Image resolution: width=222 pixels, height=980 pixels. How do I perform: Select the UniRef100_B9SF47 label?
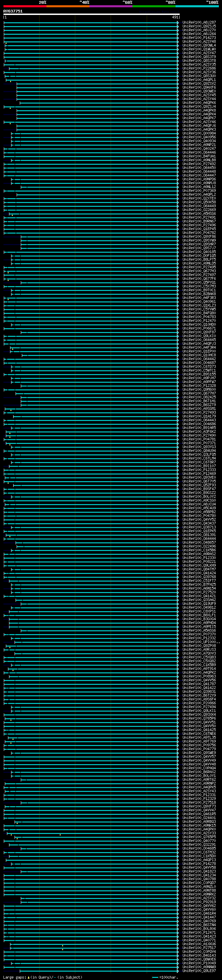tap(199, 489)
